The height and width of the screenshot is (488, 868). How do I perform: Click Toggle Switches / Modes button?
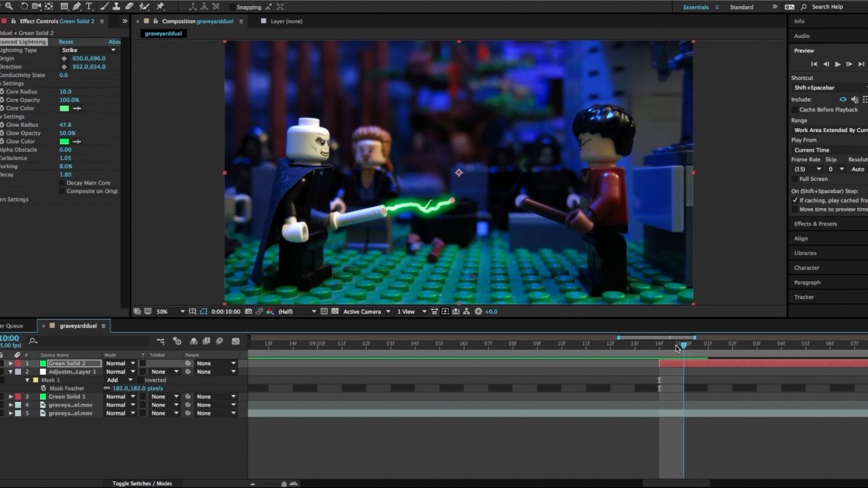coord(142,483)
